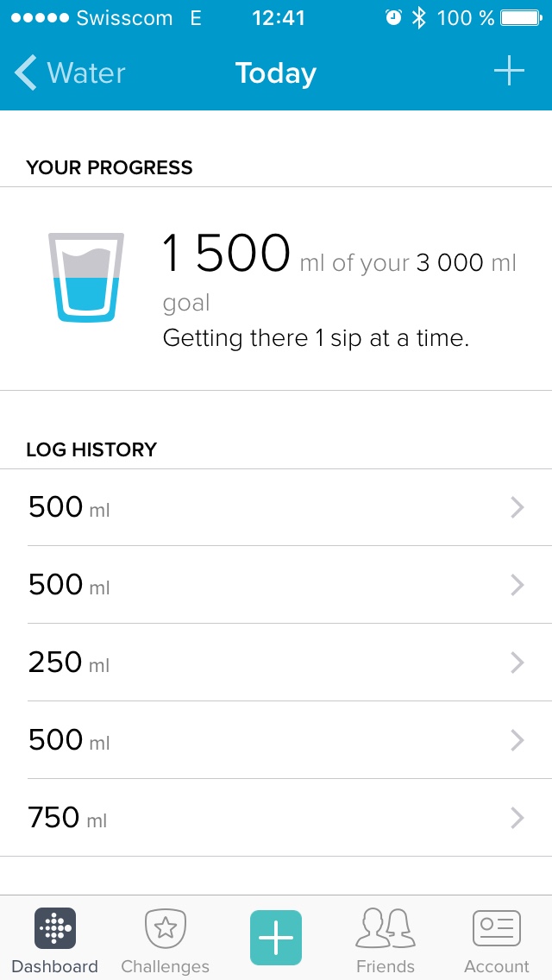Expand the 250 ml log entry chevron
This screenshot has height=980, width=552.
[x=517, y=663]
